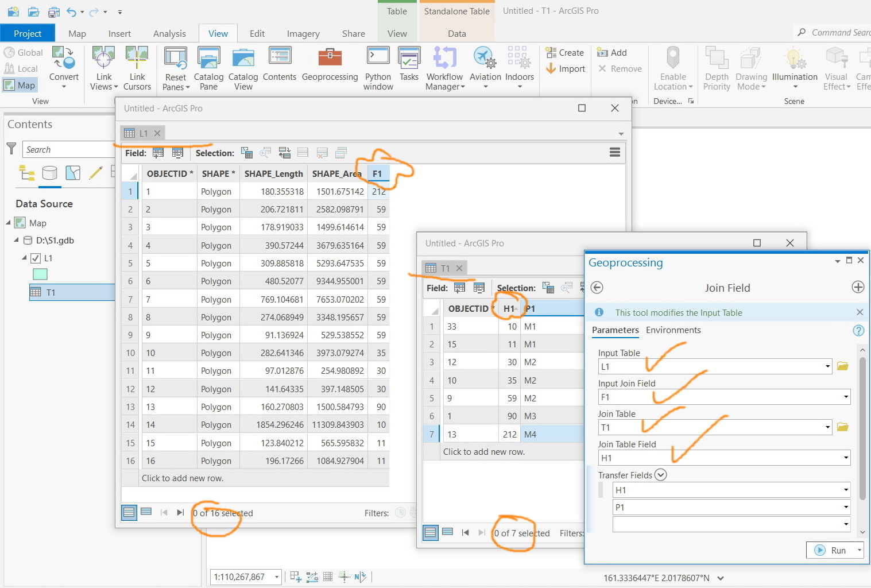Click to add new row in T1
The height and width of the screenshot is (588, 871).
[x=483, y=451]
